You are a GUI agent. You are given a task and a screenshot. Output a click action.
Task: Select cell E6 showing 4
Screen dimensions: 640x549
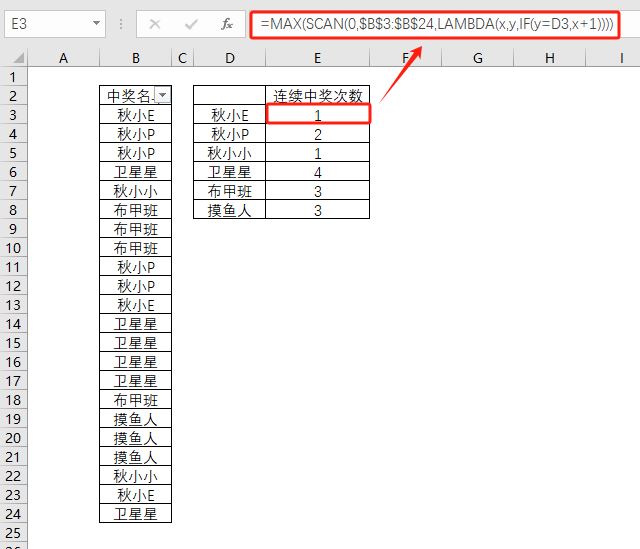(318, 172)
